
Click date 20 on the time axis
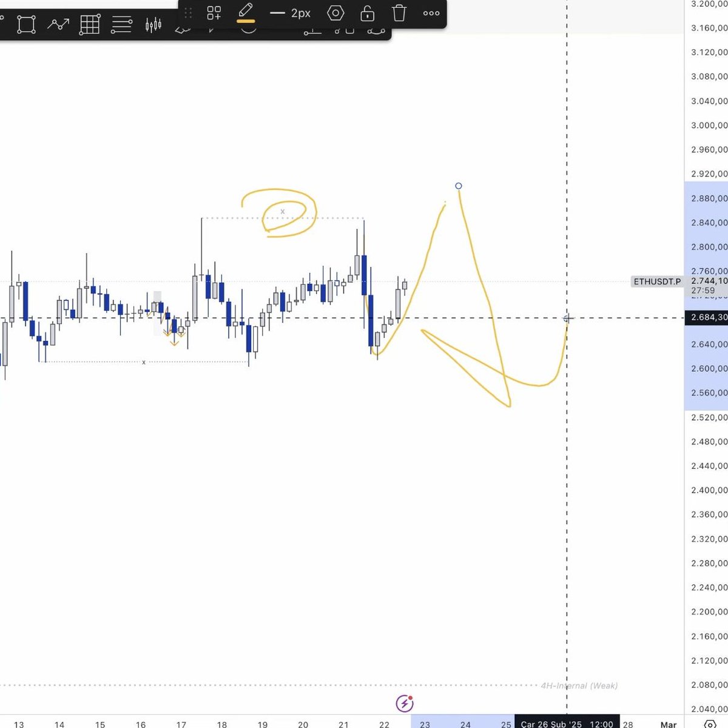(x=303, y=724)
